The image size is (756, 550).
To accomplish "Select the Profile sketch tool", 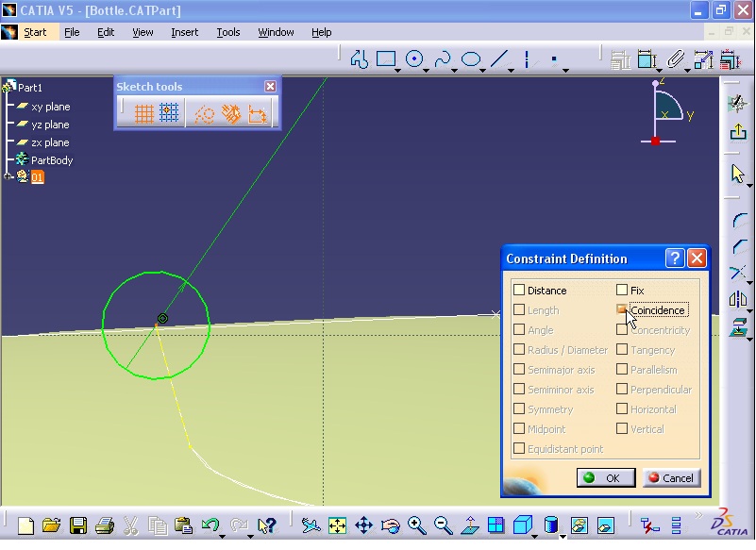I will [360, 59].
